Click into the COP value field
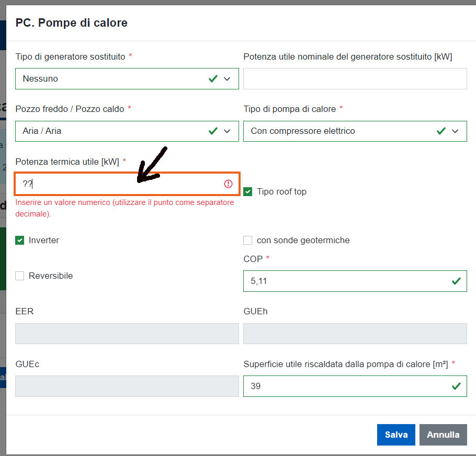The width and height of the screenshot is (476, 456). coord(355,281)
